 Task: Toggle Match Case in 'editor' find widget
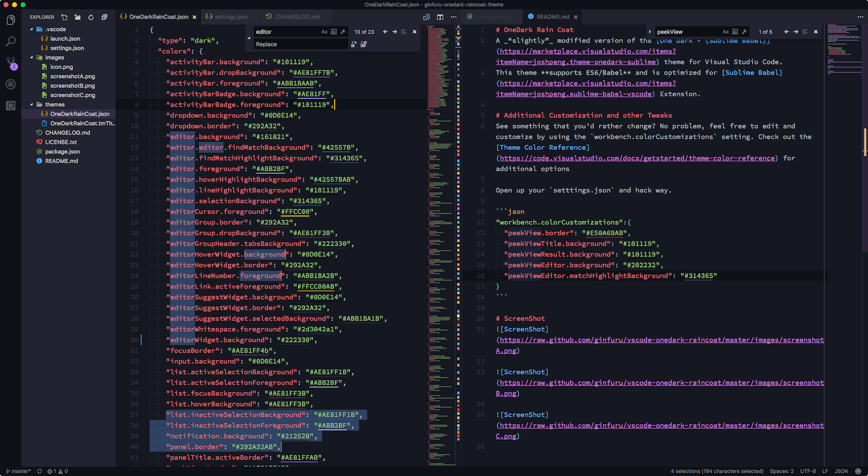[x=324, y=32]
